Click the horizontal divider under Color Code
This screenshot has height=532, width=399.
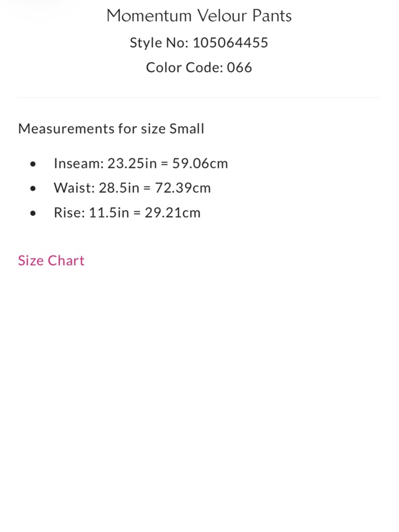coord(199,97)
